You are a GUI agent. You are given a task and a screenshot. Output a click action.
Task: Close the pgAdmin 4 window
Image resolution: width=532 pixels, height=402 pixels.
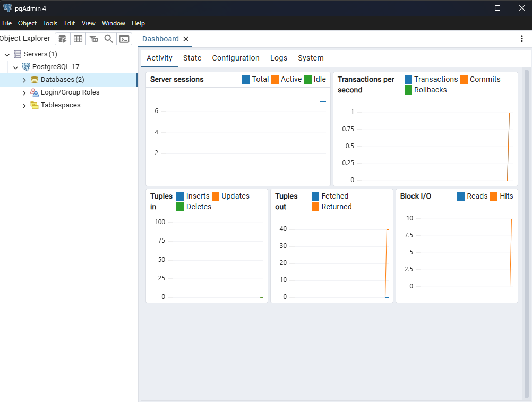pos(522,8)
